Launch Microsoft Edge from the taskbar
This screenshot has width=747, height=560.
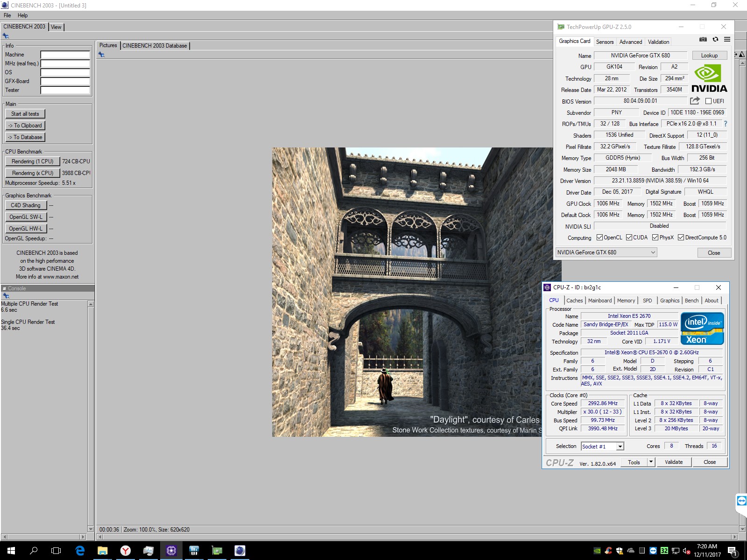[80, 551]
